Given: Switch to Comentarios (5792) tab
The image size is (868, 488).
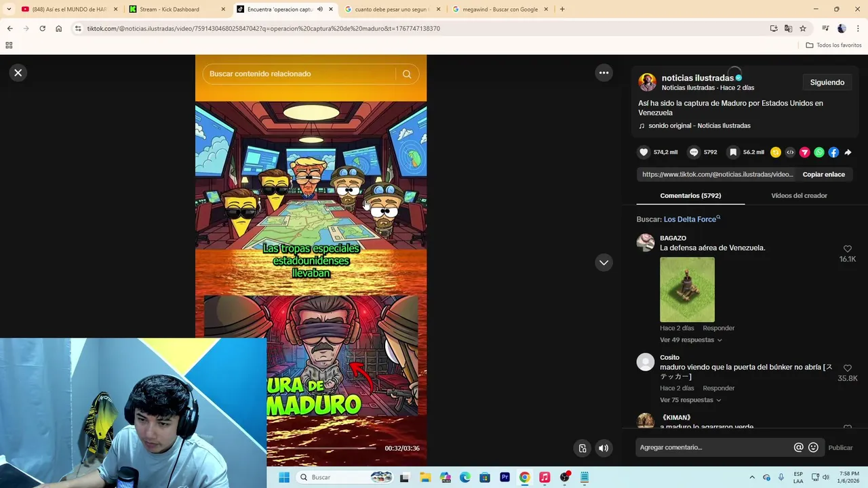Looking at the screenshot, I should click(x=690, y=195).
